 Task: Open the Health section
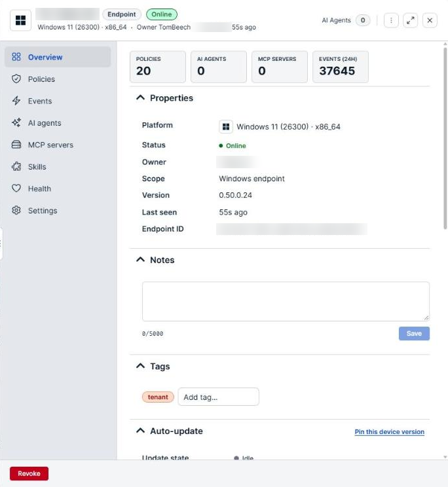click(58, 189)
